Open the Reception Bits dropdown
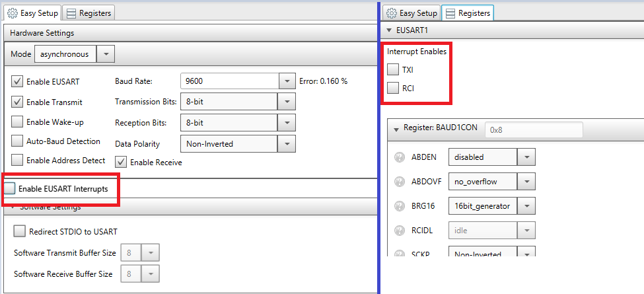This screenshot has width=644, height=294. click(286, 122)
